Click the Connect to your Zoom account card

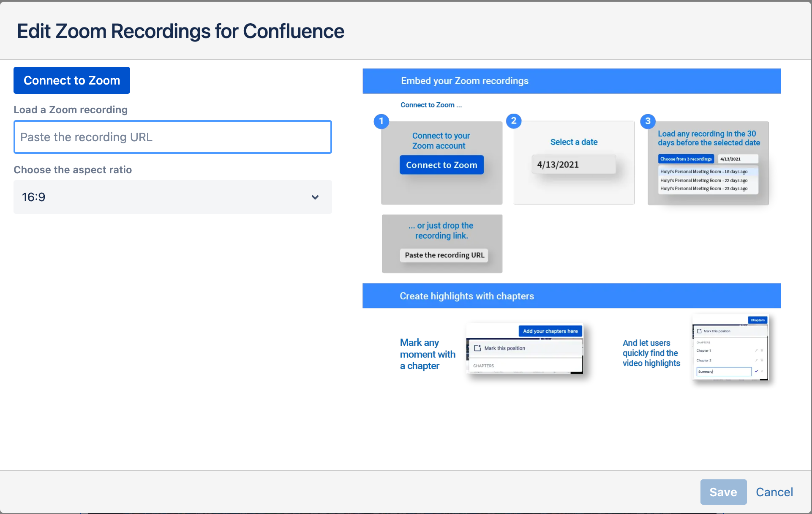coord(442,163)
